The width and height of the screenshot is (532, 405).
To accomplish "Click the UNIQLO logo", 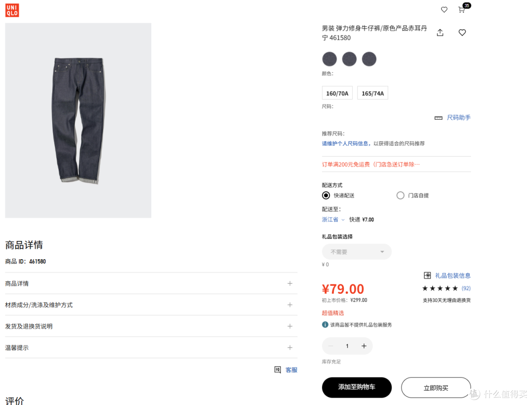I will pos(12,10).
